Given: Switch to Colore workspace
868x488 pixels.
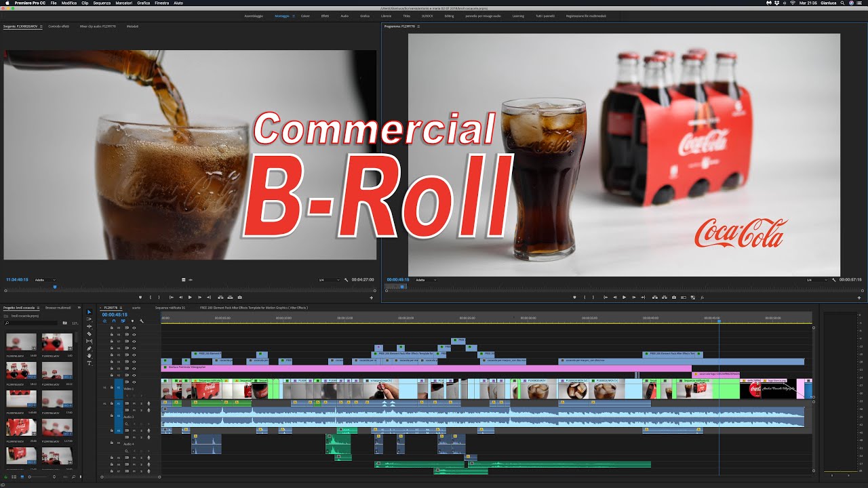Looking at the screenshot, I should [305, 15].
